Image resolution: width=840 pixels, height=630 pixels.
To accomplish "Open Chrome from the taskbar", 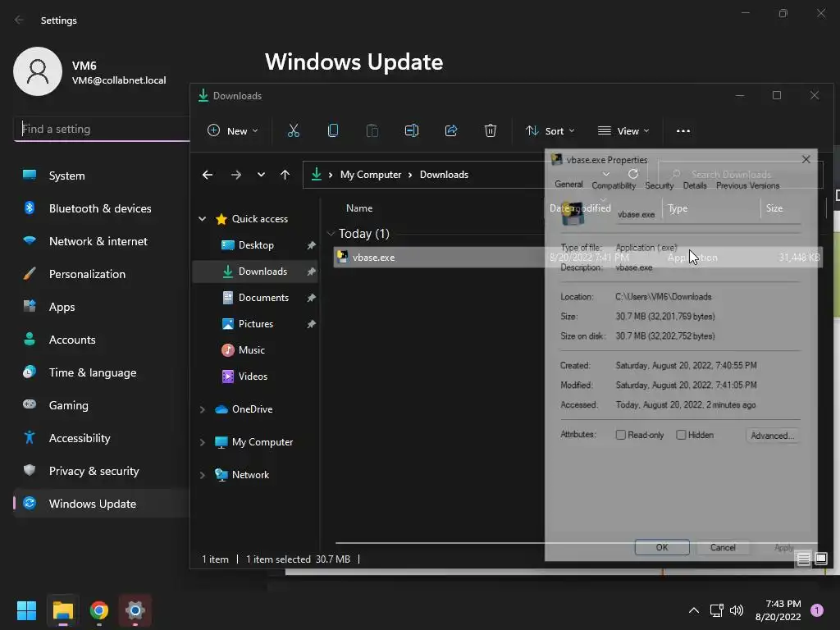I will [x=99, y=610].
